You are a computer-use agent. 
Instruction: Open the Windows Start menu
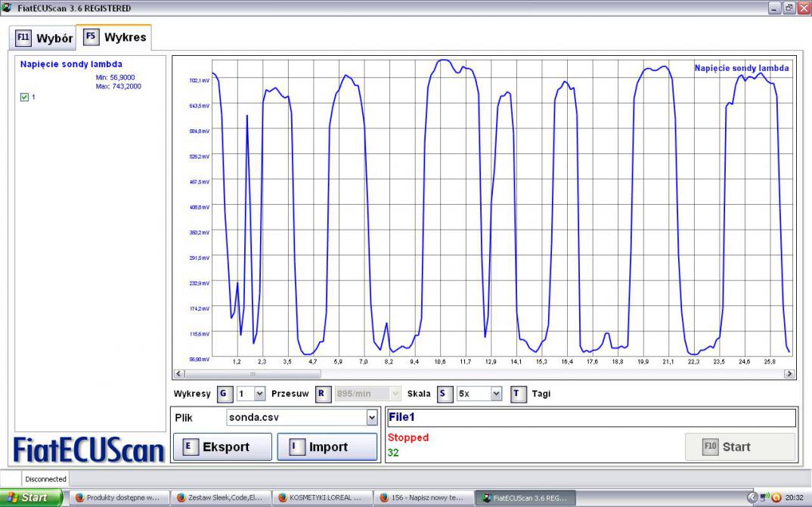pyautogui.click(x=32, y=498)
